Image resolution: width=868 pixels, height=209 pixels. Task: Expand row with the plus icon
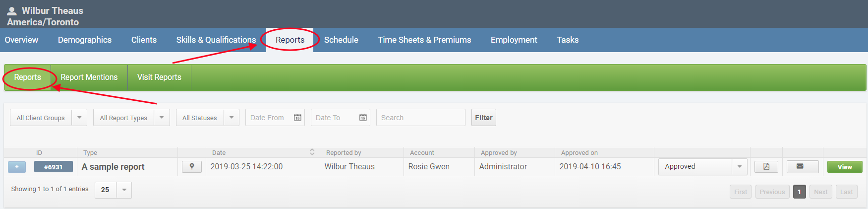coord(17,167)
